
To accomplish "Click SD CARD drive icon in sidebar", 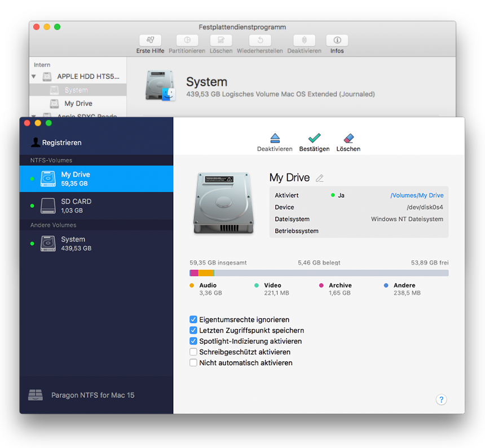I will tap(48, 206).
